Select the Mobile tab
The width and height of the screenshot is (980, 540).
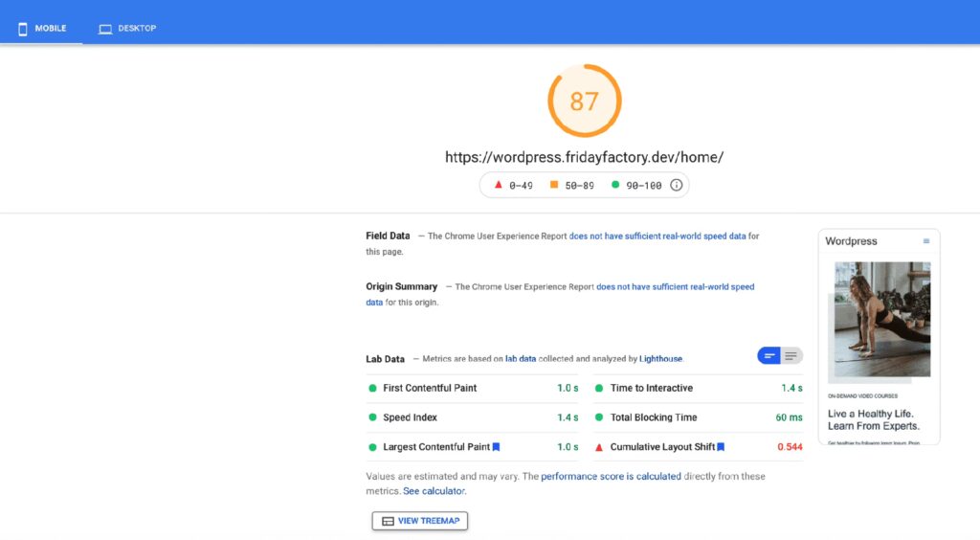42,29
